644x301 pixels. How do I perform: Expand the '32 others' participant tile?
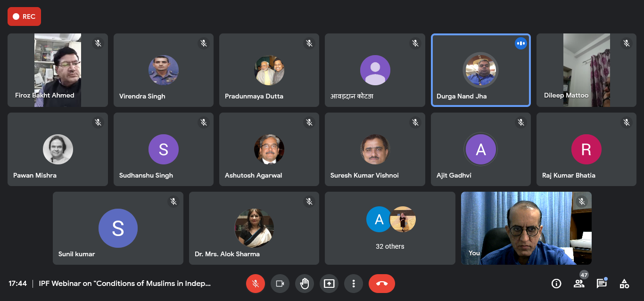[390, 228]
